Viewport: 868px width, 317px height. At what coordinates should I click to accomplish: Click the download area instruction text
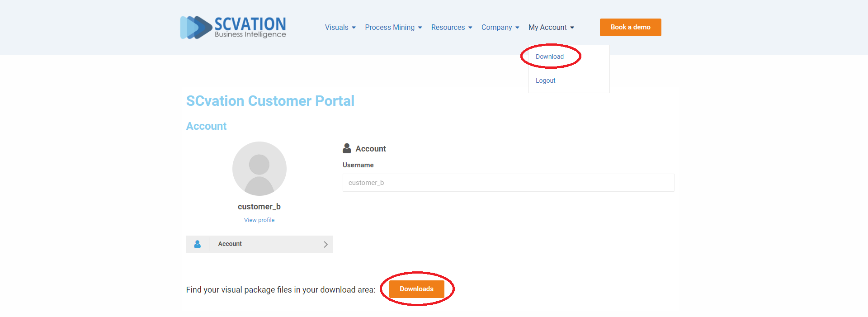click(x=280, y=290)
